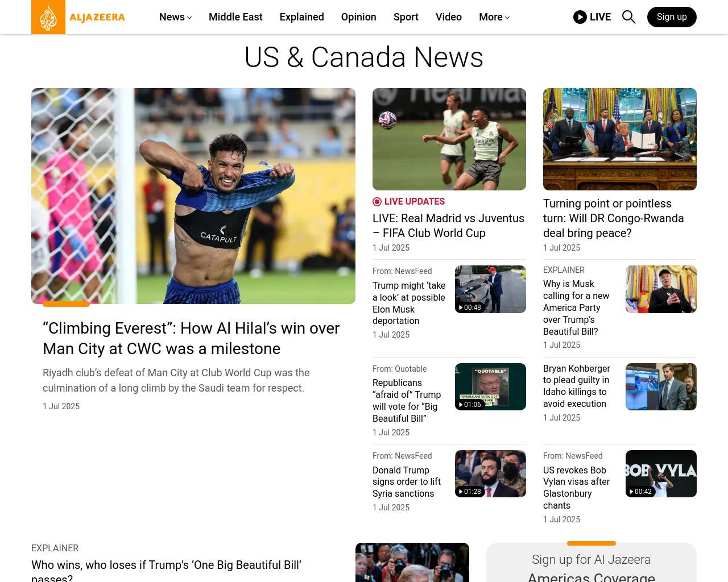728x582 pixels.
Task: Open the Middle East section
Action: [x=235, y=17]
